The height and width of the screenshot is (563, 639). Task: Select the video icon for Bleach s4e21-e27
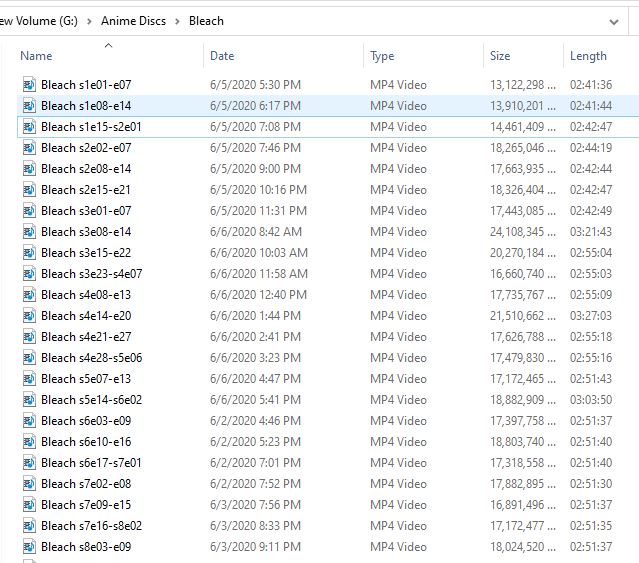[29, 337]
